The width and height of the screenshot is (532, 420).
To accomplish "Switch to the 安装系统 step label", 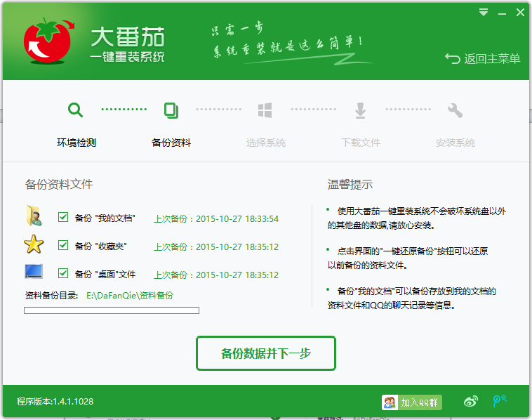I will click(455, 143).
